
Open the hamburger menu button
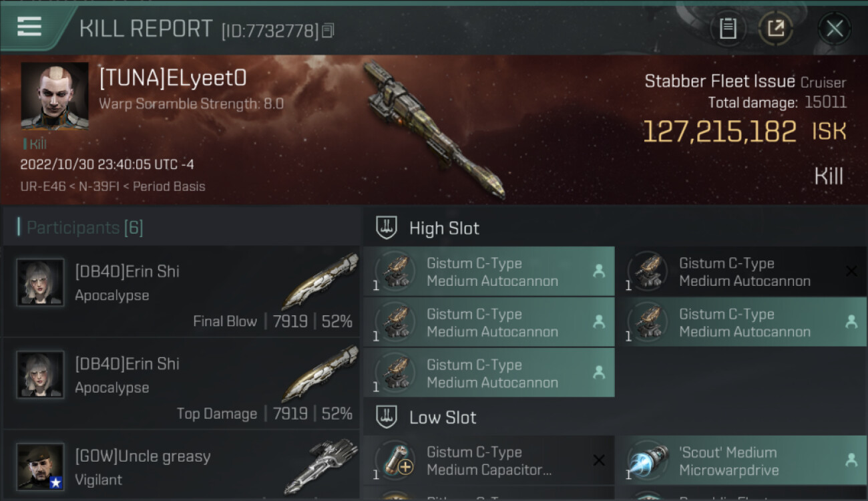coord(29,27)
